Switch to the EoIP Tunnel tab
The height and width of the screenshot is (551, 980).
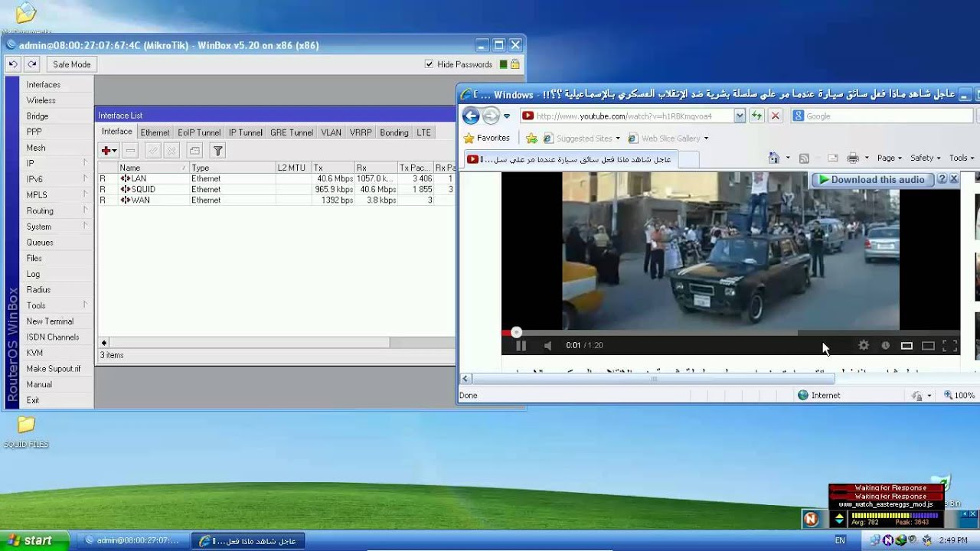click(x=199, y=132)
